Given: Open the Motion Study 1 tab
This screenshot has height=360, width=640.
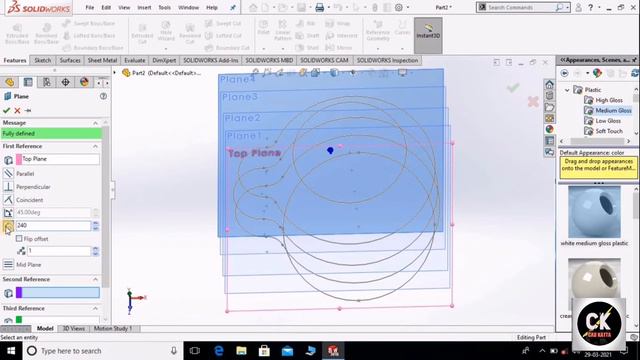Looking at the screenshot, I should click(113, 329).
